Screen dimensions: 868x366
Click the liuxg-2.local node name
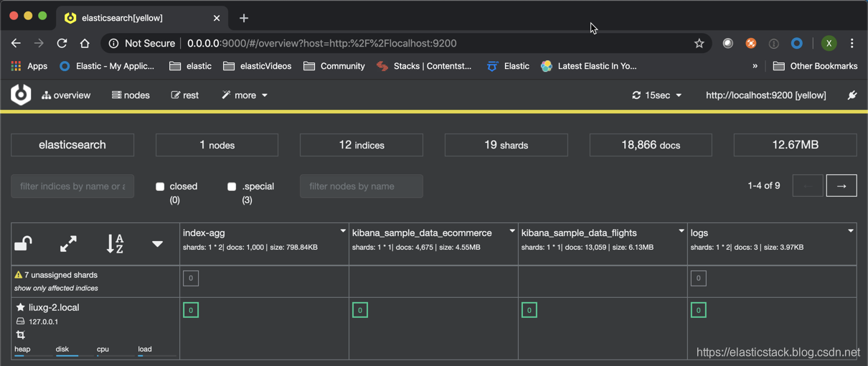(x=54, y=307)
